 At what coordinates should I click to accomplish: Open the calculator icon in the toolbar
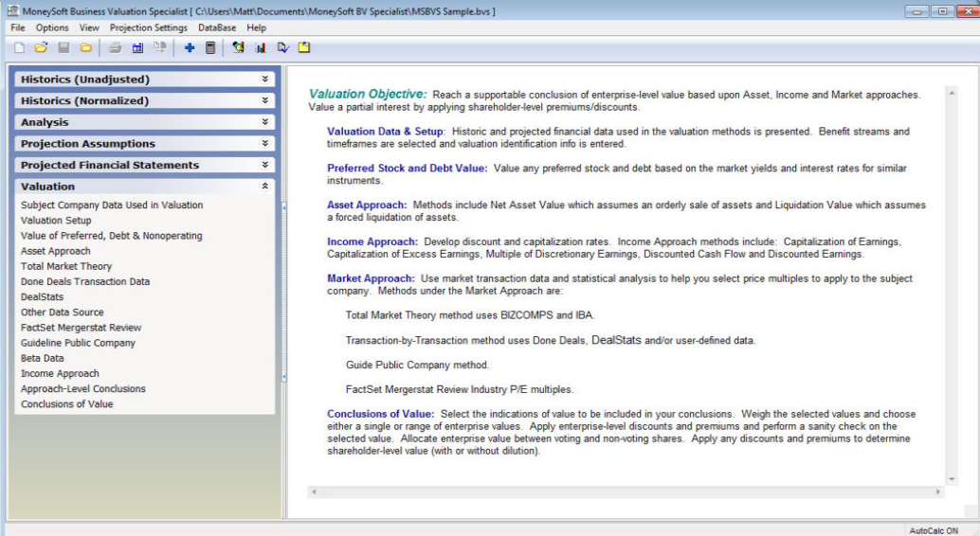tap(210, 47)
